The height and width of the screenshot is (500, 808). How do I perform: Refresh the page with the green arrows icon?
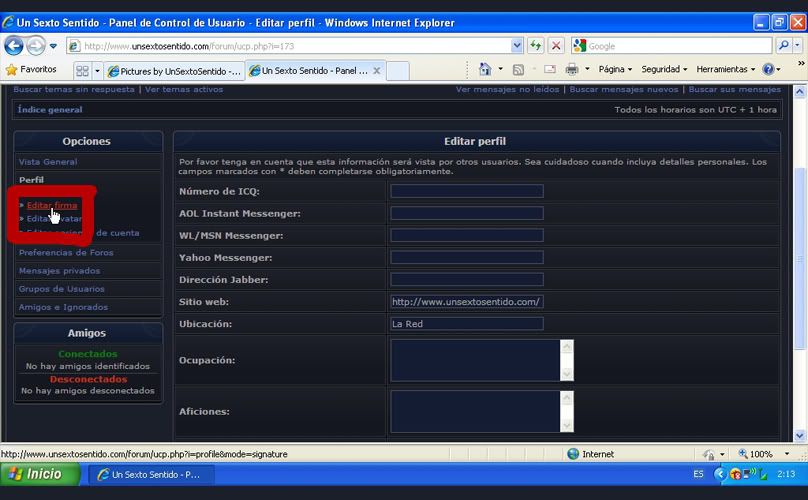(535, 46)
